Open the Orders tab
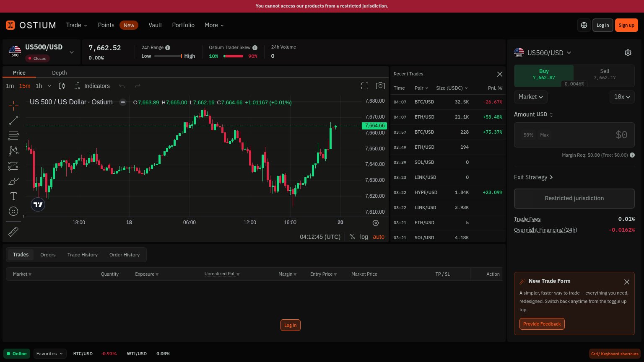This screenshot has height=362, width=644. tap(48, 255)
